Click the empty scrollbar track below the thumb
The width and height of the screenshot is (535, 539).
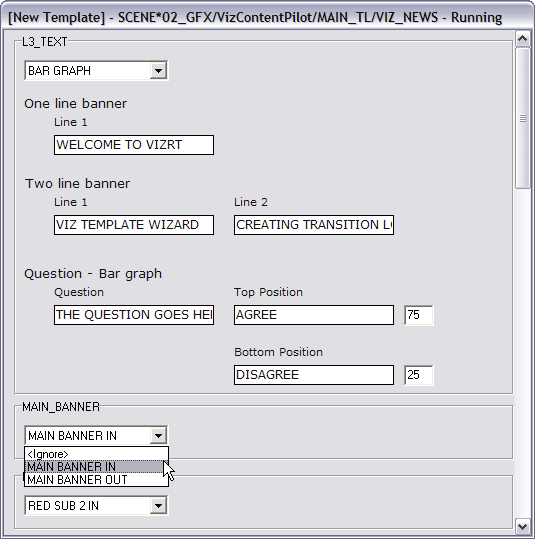pos(523,353)
